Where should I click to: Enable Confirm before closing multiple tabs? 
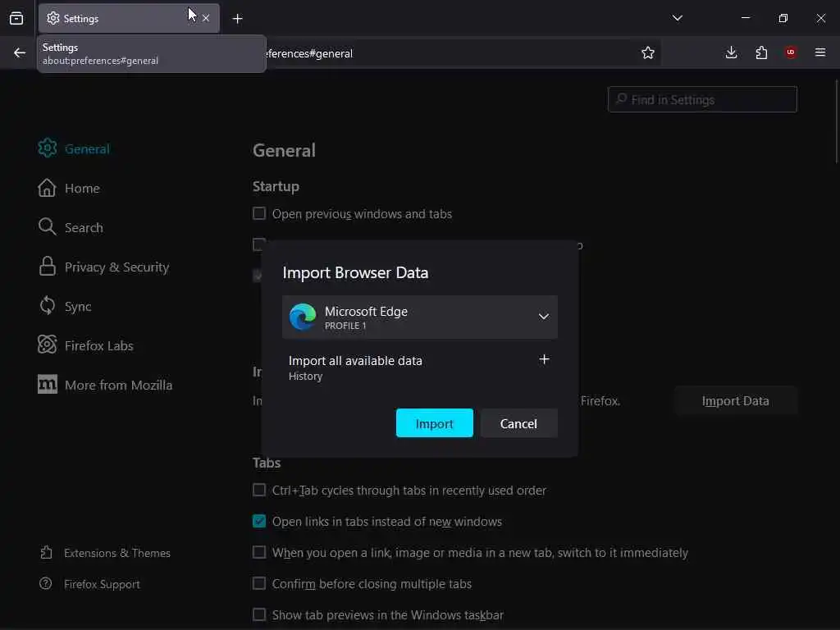(259, 583)
